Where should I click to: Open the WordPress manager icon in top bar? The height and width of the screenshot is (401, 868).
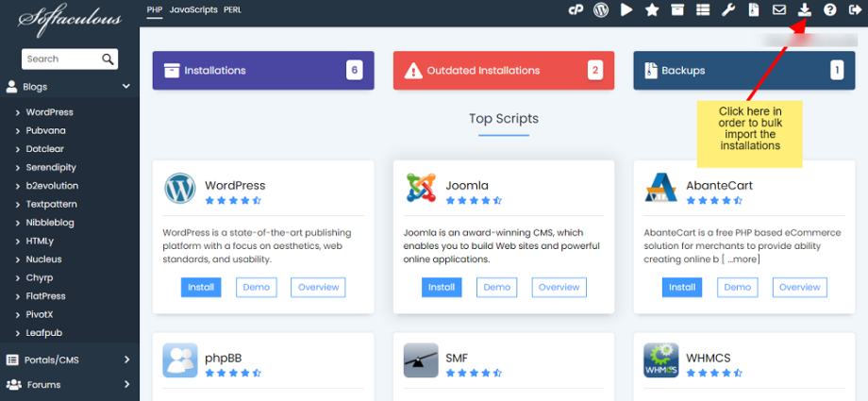[x=601, y=10]
